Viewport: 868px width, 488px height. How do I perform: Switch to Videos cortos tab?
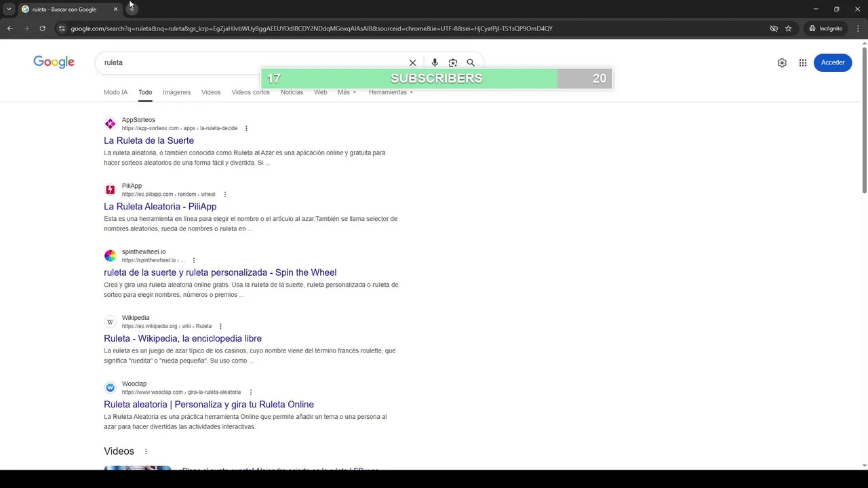point(250,92)
